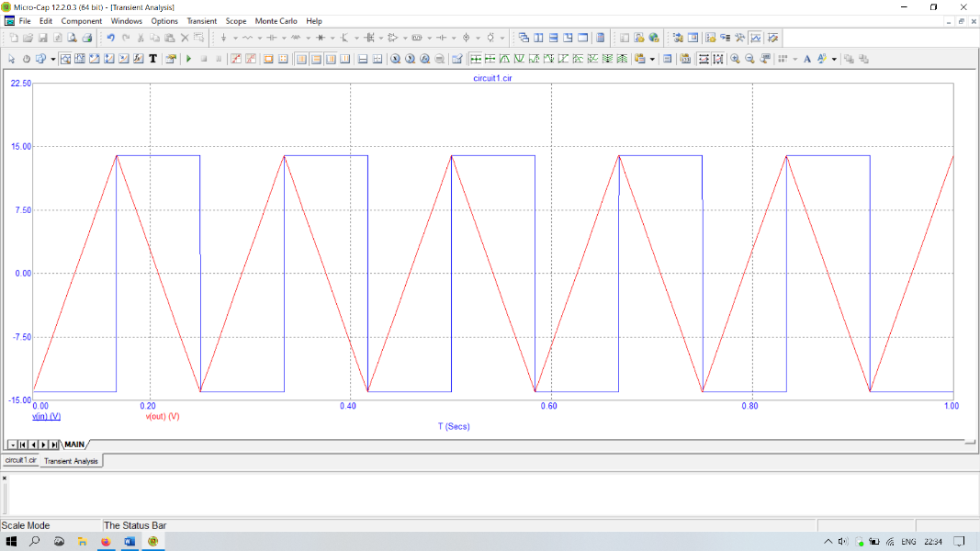The image size is (980, 551).
Task: Open Firefox from the Windows taskbar
Action: point(106,542)
